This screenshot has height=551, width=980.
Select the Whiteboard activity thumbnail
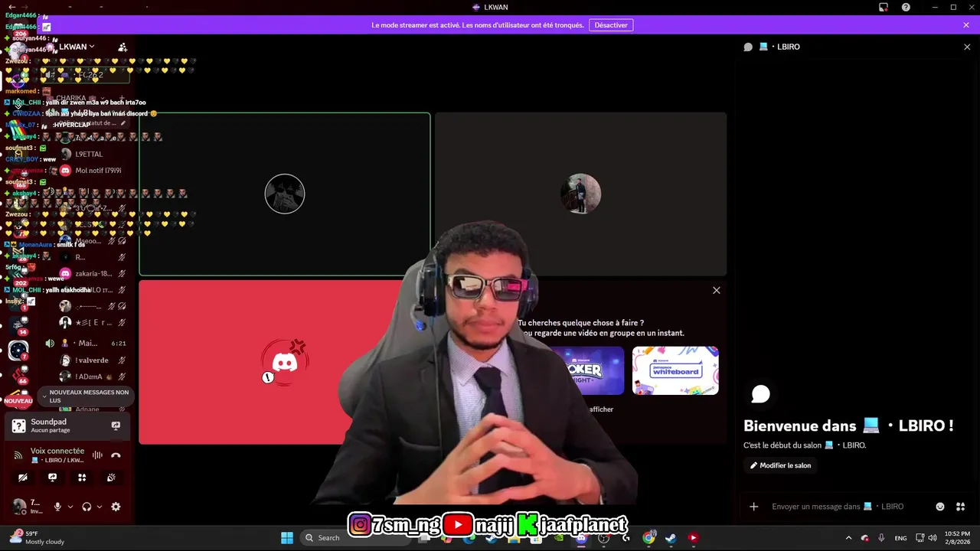tap(675, 370)
